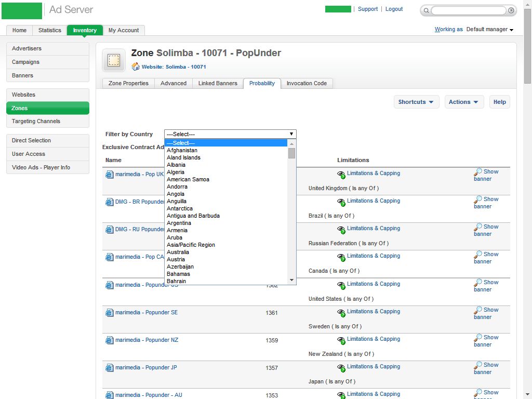Click banner icon next to marimedia - Popunder SE
The height and width of the screenshot is (399, 532).
coord(109,313)
